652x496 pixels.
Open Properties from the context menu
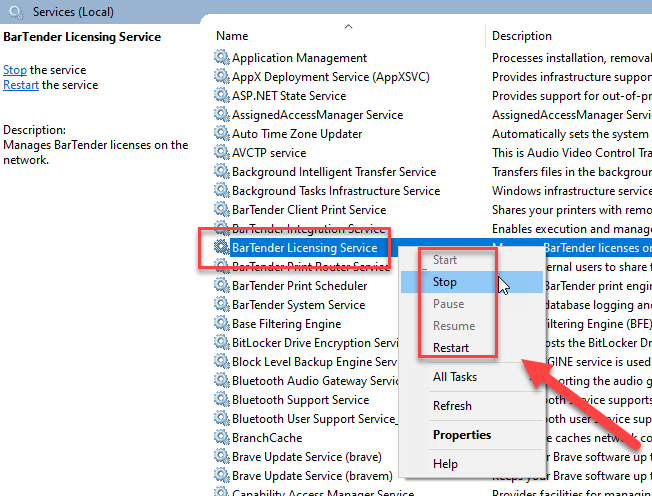pos(462,435)
